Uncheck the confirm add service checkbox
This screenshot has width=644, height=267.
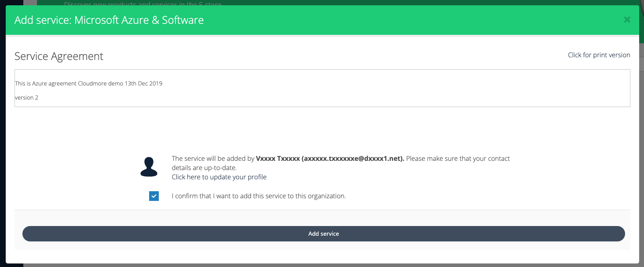tap(154, 196)
